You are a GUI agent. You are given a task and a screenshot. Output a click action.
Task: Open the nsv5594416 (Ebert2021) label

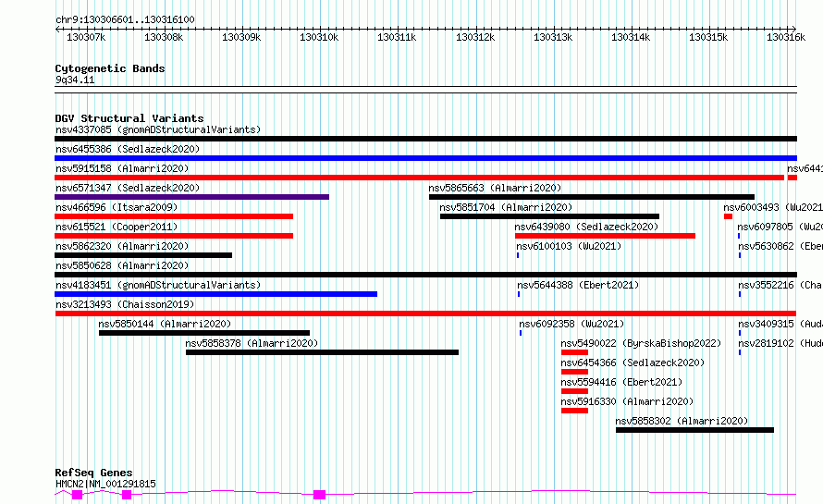[622, 382]
